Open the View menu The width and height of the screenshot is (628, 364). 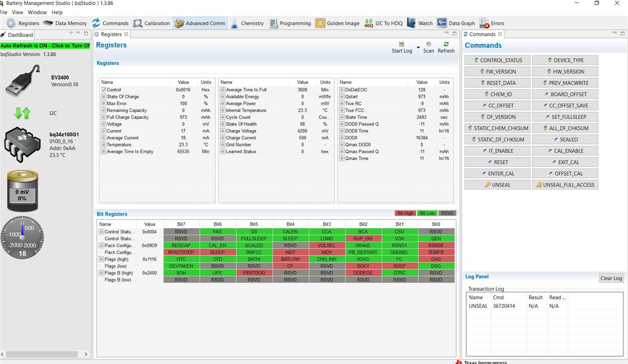(x=17, y=12)
